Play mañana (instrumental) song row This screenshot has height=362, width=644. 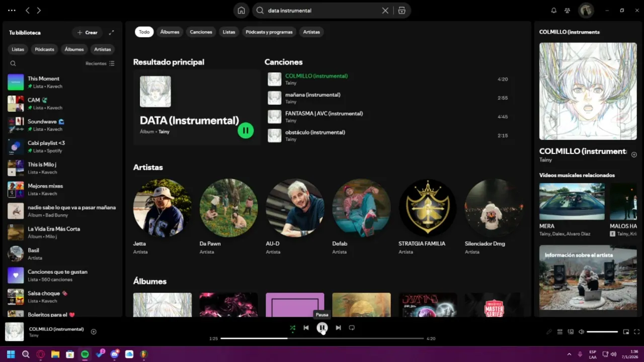390,98
